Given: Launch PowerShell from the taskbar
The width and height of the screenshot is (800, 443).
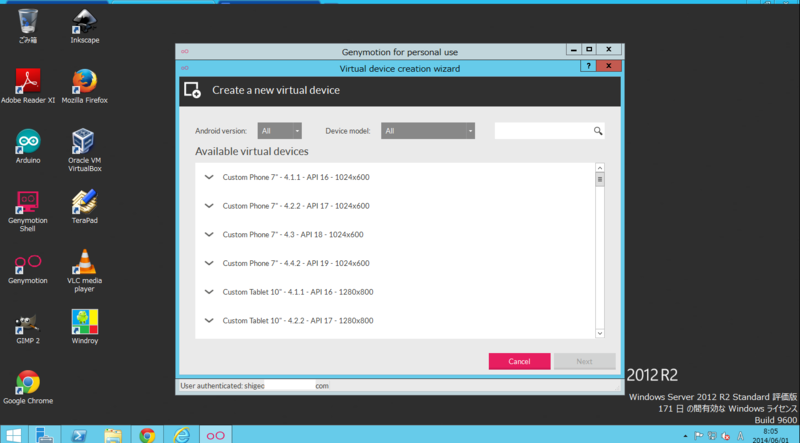Looking at the screenshot, I should [79, 435].
